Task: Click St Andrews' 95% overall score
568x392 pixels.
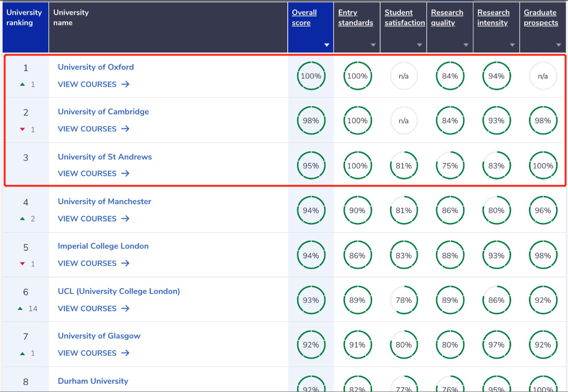Action: [311, 166]
